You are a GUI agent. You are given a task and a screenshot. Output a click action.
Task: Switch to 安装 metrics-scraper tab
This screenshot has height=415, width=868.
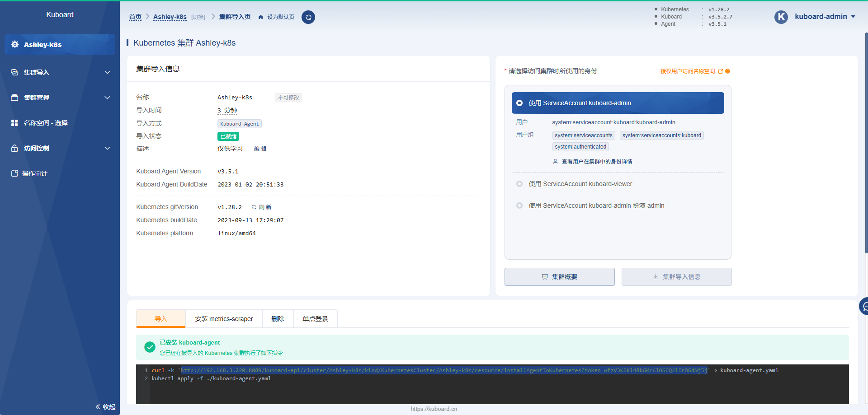[224, 319]
